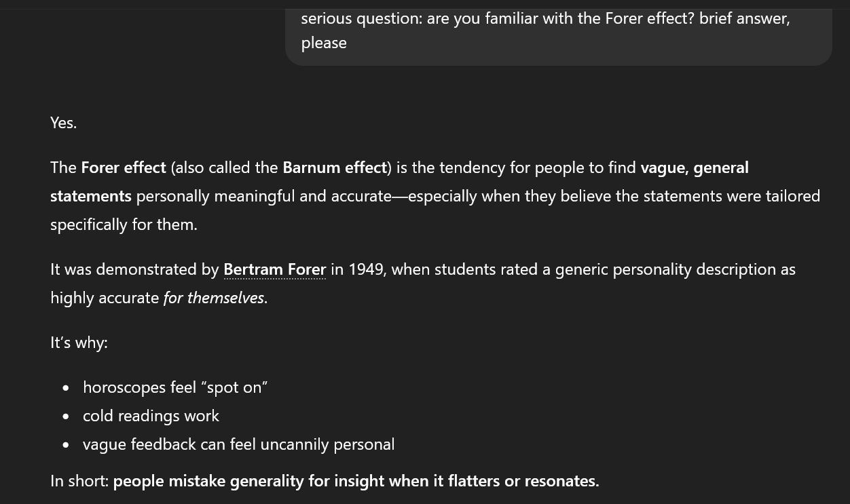
Task: Open the Bertram Forer link
Action: click(274, 269)
